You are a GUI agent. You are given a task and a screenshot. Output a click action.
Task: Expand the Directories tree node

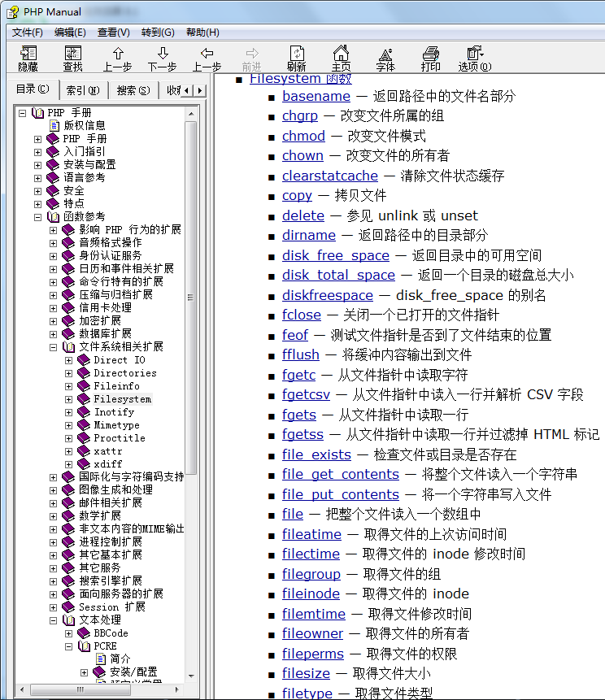coord(68,373)
